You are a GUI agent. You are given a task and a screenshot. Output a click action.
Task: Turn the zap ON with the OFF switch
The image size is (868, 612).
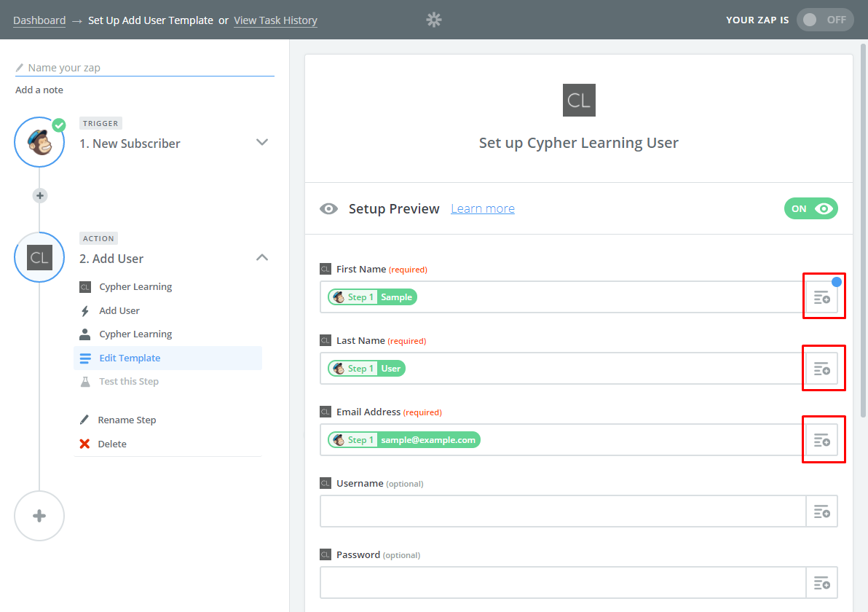tap(825, 20)
